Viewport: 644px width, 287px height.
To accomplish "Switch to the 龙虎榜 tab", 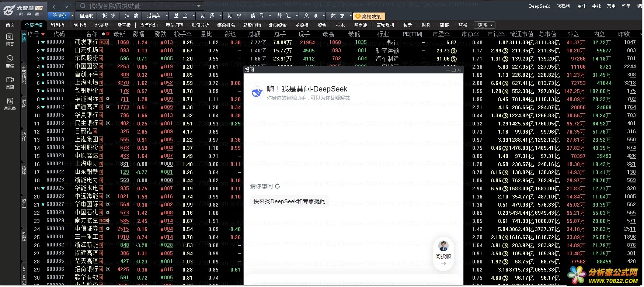I will click(302, 25).
